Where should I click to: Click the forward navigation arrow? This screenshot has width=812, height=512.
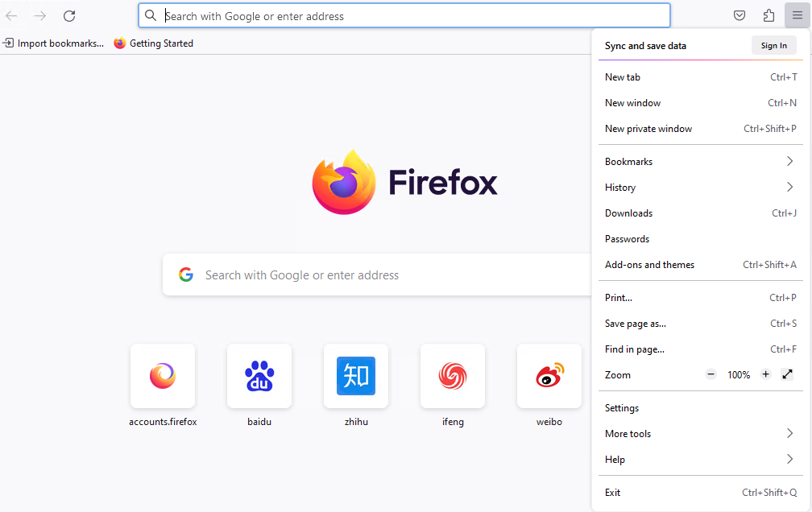point(40,16)
